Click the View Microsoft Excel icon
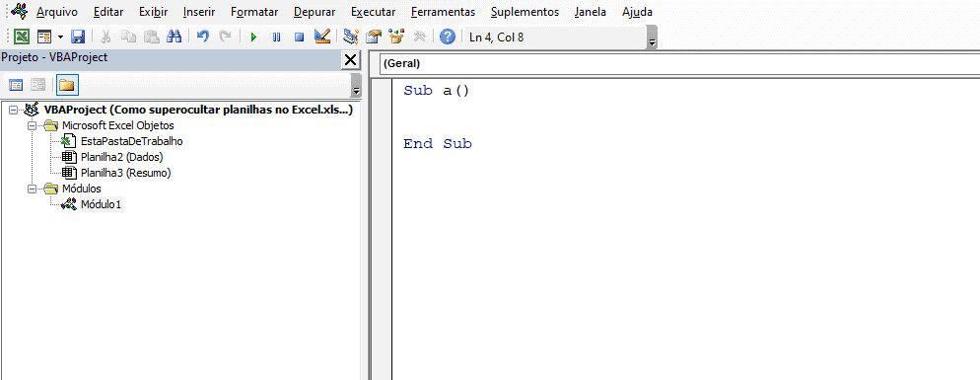Image resolution: width=980 pixels, height=380 pixels. click(x=22, y=37)
